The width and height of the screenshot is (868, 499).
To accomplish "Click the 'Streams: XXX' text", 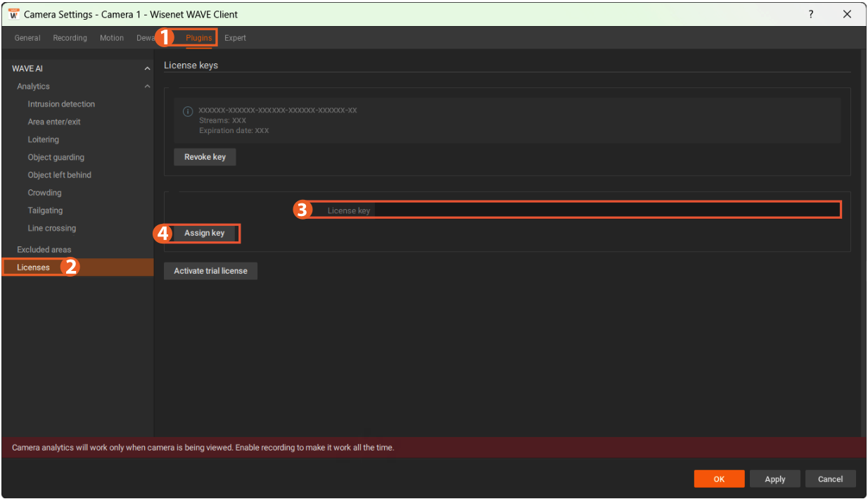I will point(222,120).
